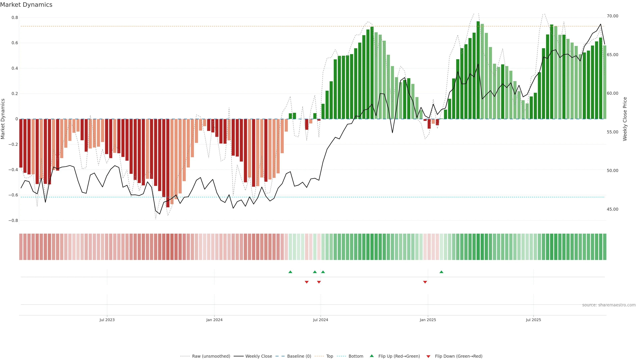The height and width of the screenshot is (362, 644).
Task: Click the red flip-down marker before Jan 2025
Action: (425, 282)
